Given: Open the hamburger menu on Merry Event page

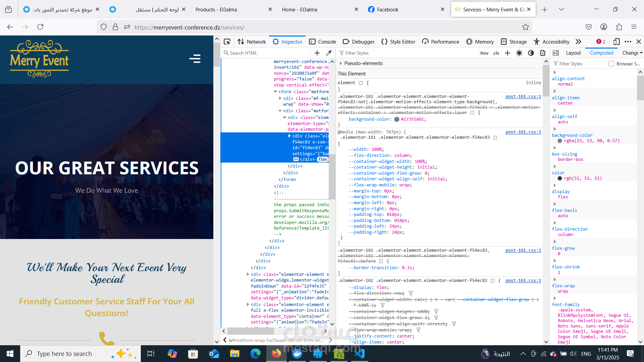Looking at the screenshot, I should pyautogui.click(x=195, y=59).
